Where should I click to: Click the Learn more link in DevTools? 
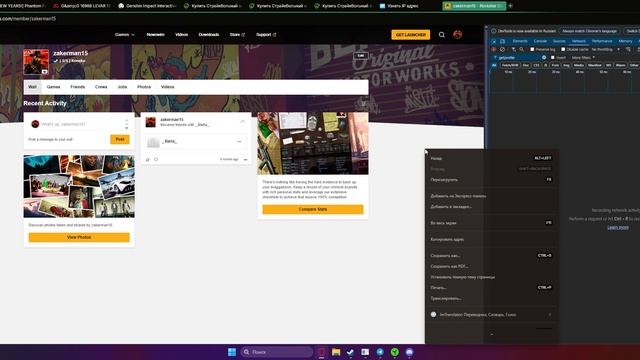[x=618, y=227]
